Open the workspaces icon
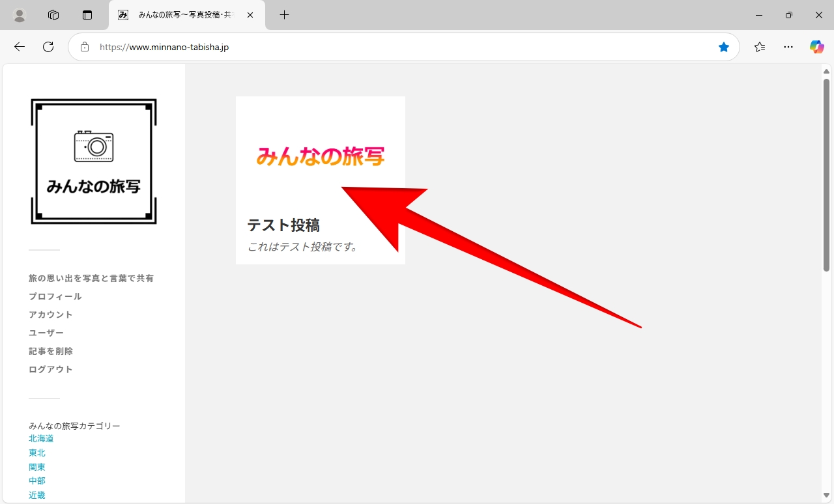This screenshot has height=504, width=834. (53, 15)
